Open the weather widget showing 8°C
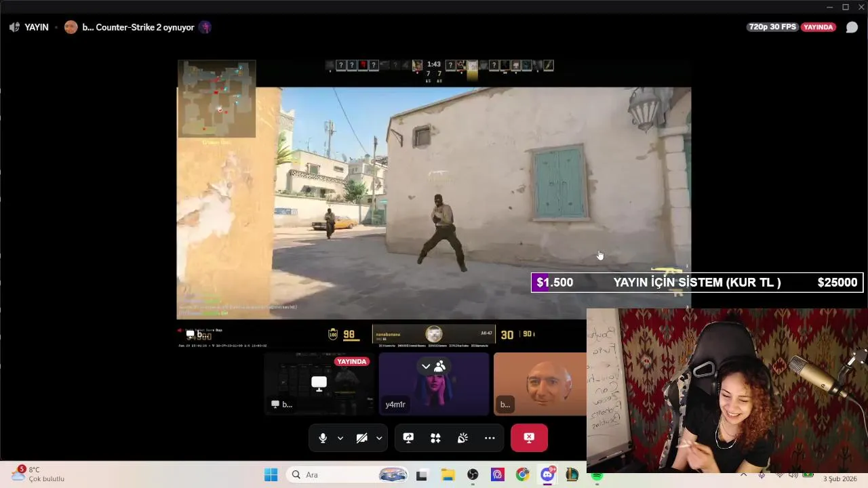The height and width of the screenshot is (488, 868). tap(38, 474)
